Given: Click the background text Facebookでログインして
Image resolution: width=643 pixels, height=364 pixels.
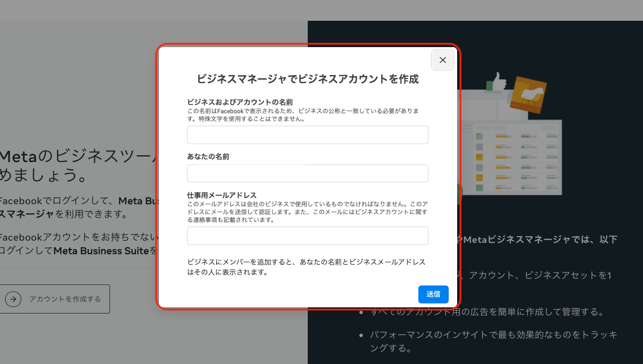Looking at the screenshot, I should pyautogui.click(x=78, y=207).
